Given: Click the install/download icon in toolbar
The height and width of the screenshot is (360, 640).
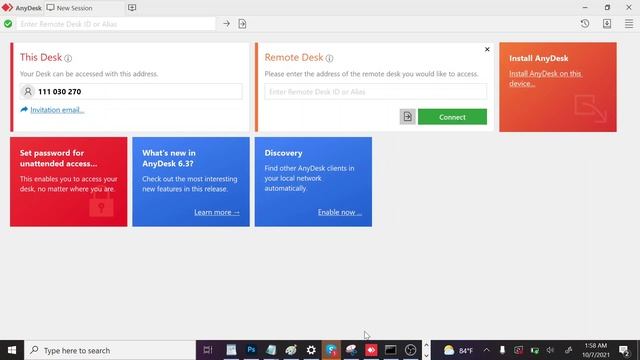Looking at the screenshot, I should coord(607,24).
